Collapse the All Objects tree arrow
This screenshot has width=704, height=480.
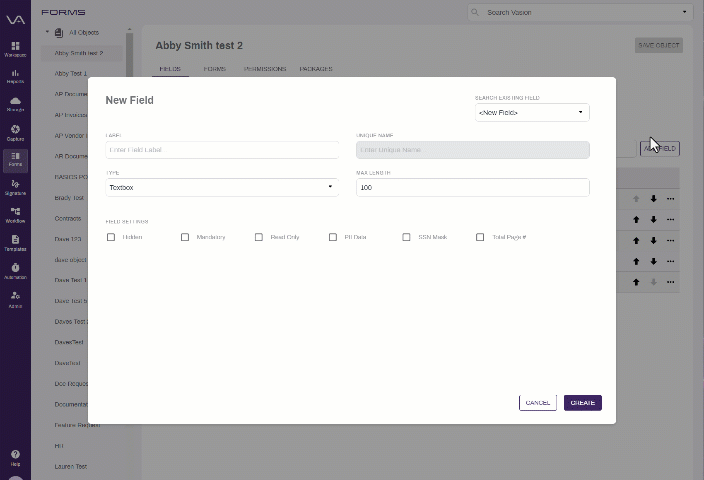pos(47,32)
